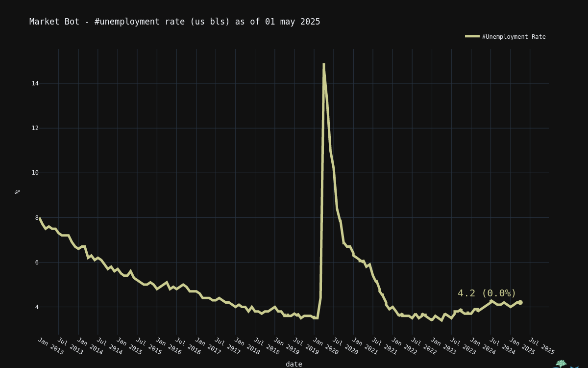Click the Jan 2019 x-axis tick label
This screenshot has width=588, height=368.
click(x=286, y=346)
